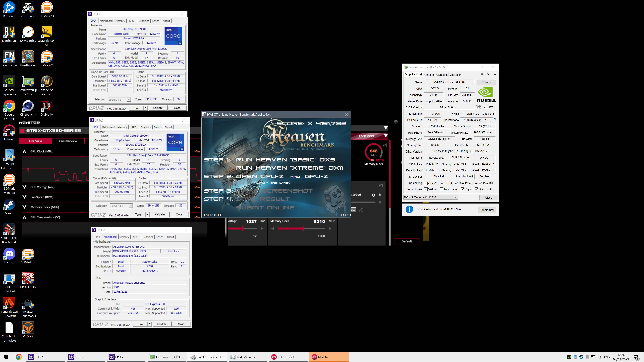The image size is (644, 362).
Task: Open Google Chrome desktop icon
Action: 9,110
